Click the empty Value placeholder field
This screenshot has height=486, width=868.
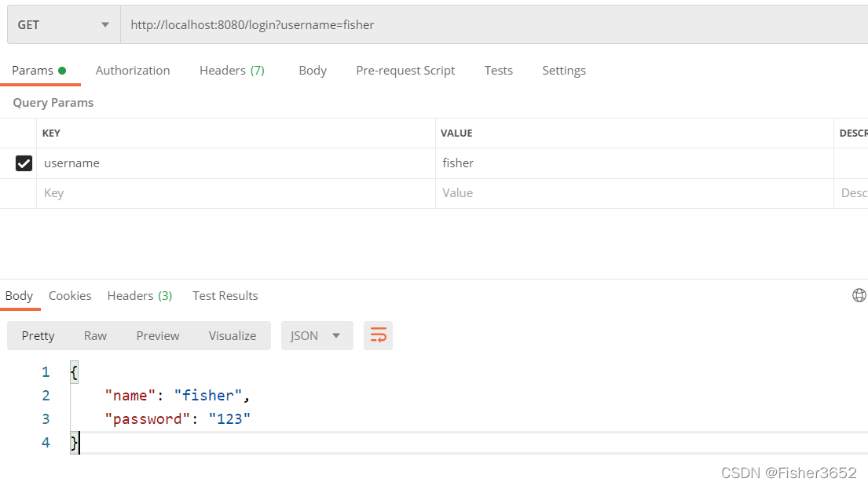click(635, 193)
